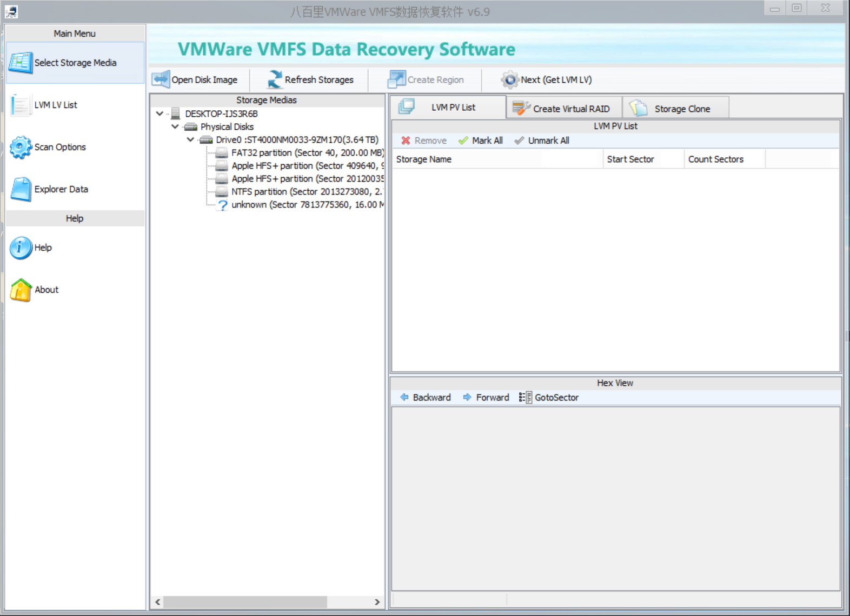Click the Remove button label
Viewport: 850px width, 616px height.
430,140
